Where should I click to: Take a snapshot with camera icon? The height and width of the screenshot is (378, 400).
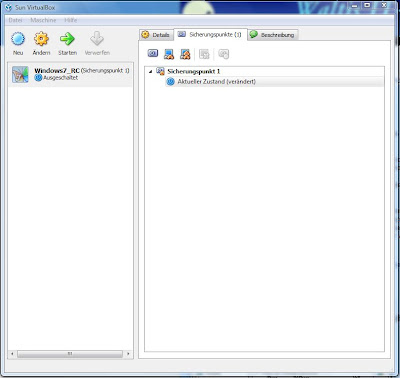point(153,54)
